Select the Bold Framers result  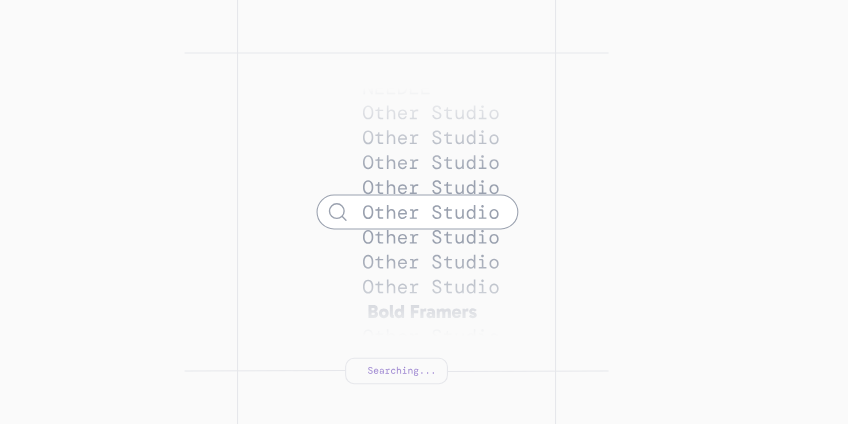coord(422,312)
